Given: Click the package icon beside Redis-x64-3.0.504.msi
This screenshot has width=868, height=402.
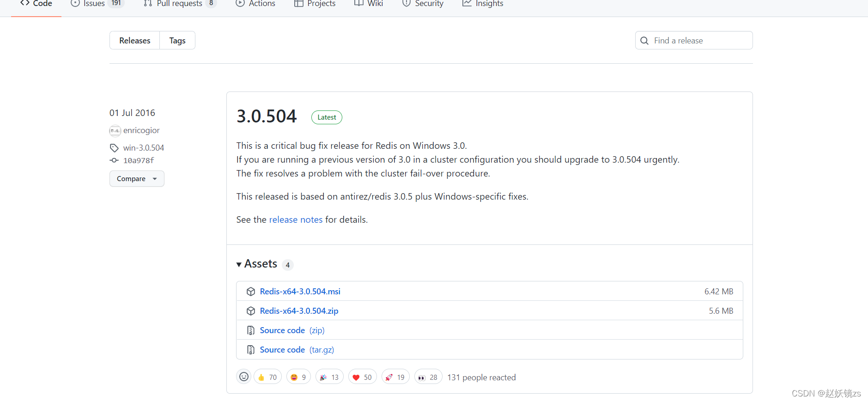Looking at the screenshot, I should [251, 292].
